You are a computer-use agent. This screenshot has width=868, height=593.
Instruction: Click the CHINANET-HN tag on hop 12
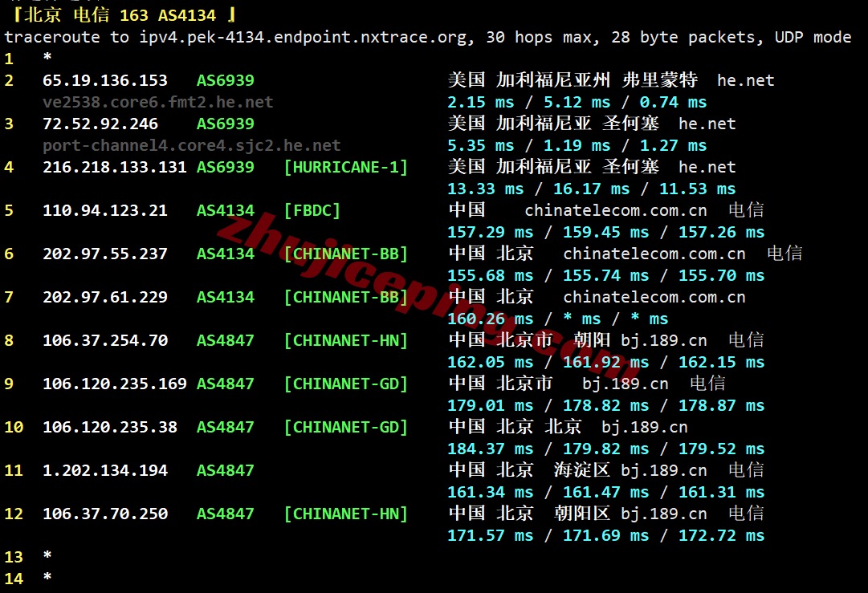(346, 514)
